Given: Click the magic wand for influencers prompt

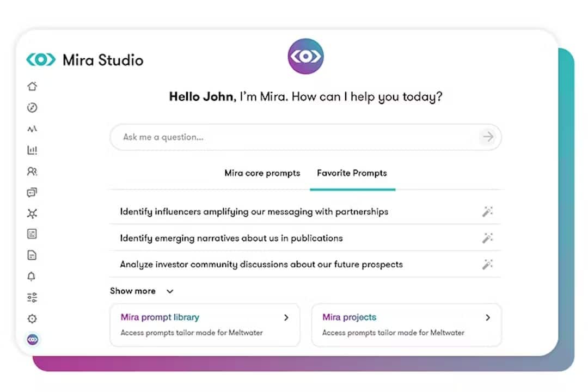Looking at the screenshot, I should 487,212.
